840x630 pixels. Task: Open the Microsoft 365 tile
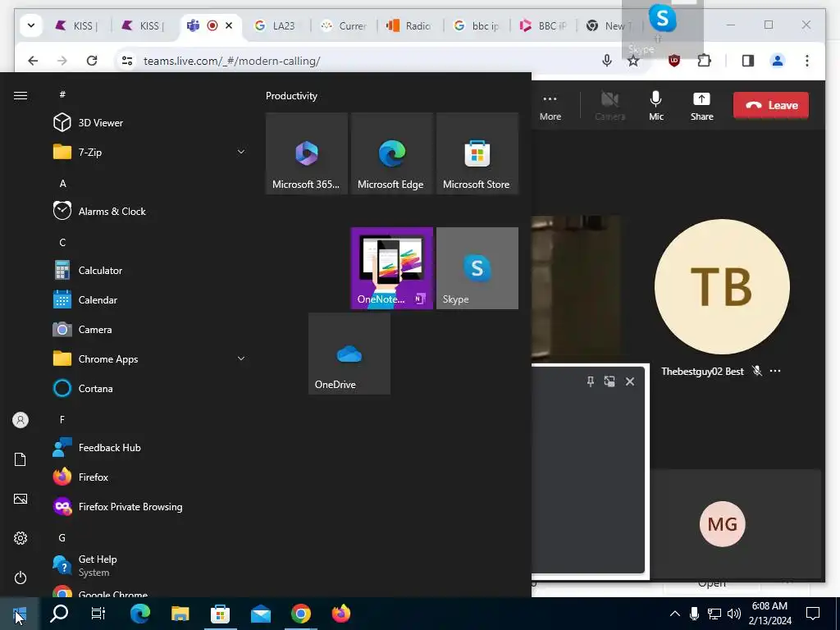coord(307,153)
